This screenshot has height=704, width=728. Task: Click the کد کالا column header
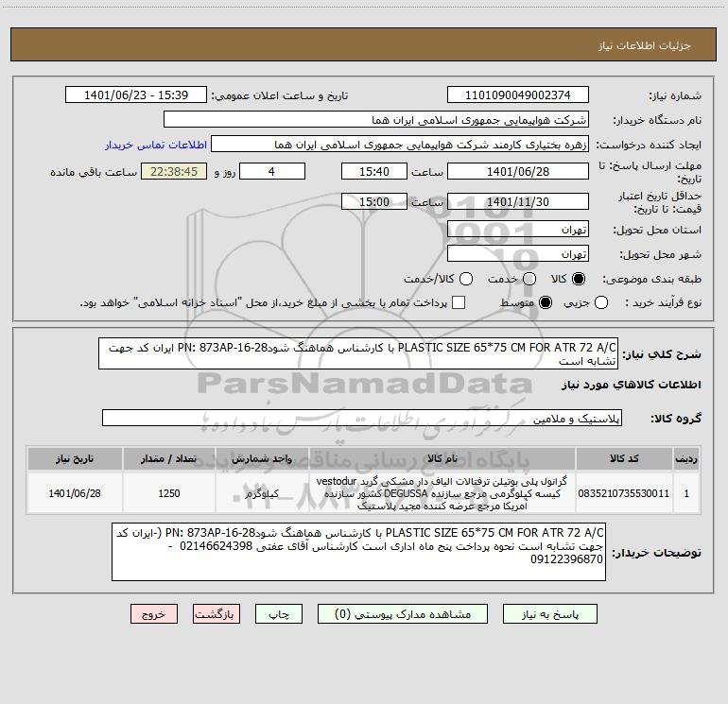(624, 458)
